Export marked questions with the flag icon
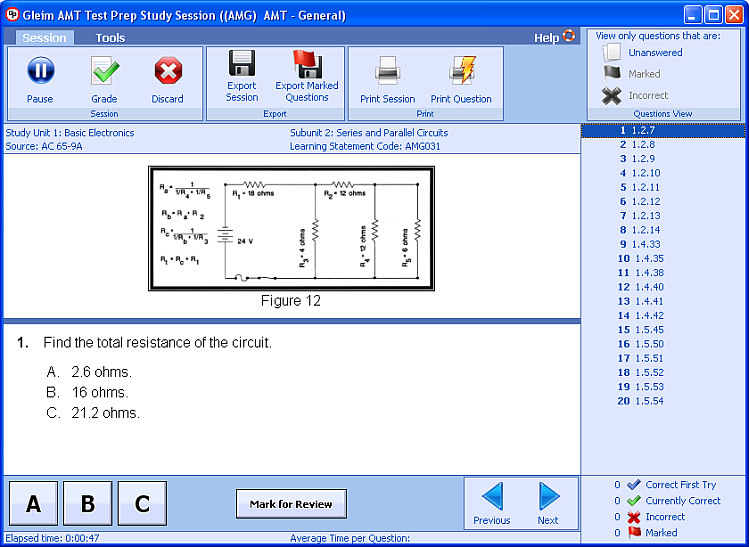This screenshot has height=547, width=749. pyautogui.click(x=307, y=65)
